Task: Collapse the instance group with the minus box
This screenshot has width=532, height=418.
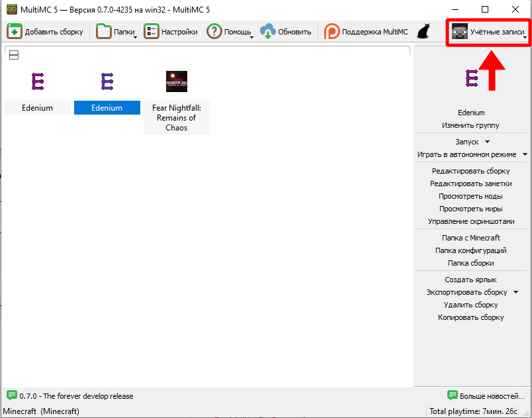Action: coord(14,55)
